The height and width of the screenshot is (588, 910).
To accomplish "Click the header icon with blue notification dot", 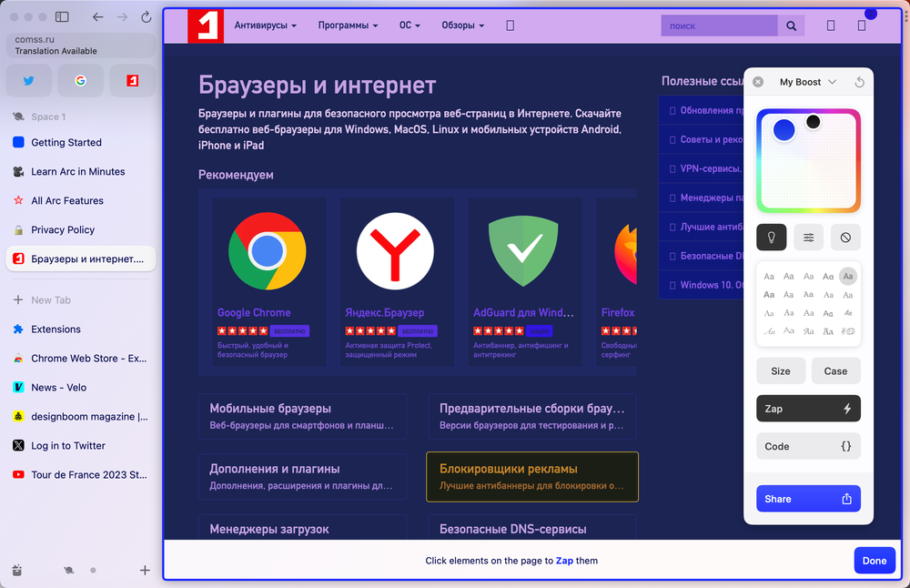I will click(862, 25).
